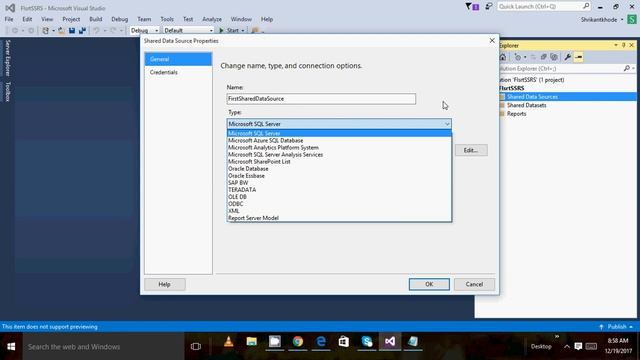Open the Team menu

pyautogui.click(x=144, y=19)
